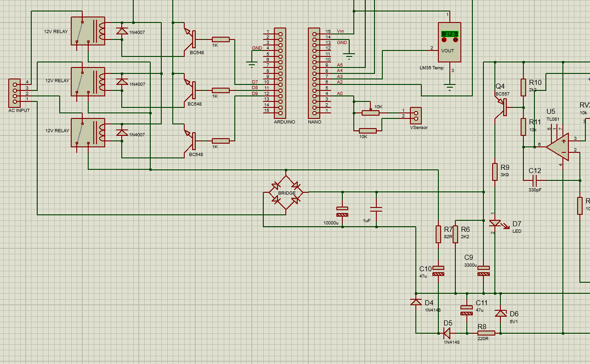
Task: Select the fixed 10K resistor below the potentiometer
Action: coord(368,131)
